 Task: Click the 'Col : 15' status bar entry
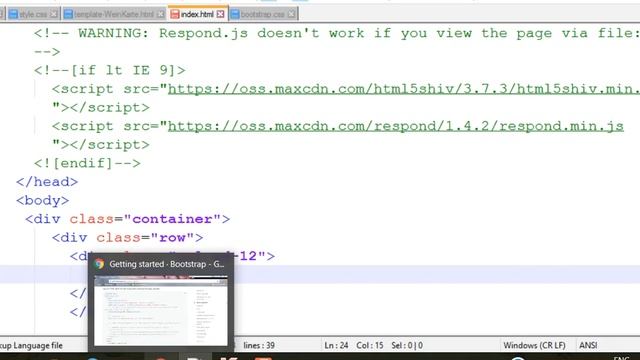tap(370, 345)
